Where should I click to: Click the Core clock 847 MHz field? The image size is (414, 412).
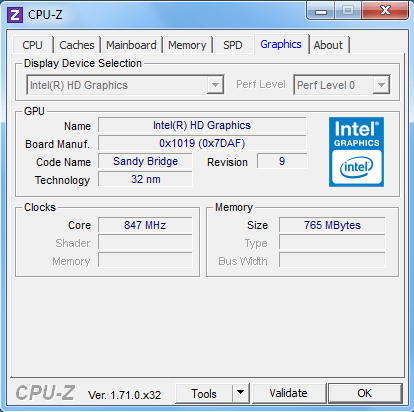pos(145,225)
